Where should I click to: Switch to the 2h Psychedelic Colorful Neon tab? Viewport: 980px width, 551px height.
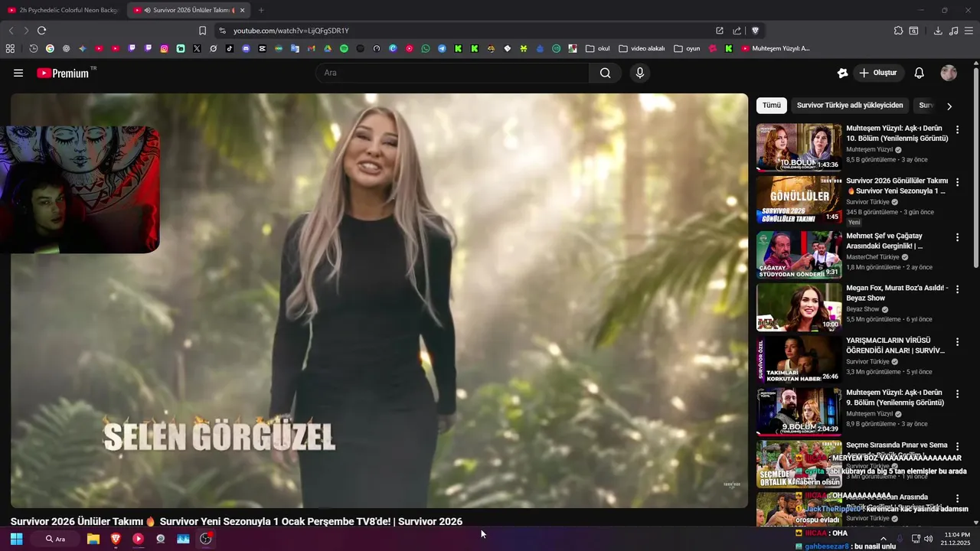tap(63, 10)
